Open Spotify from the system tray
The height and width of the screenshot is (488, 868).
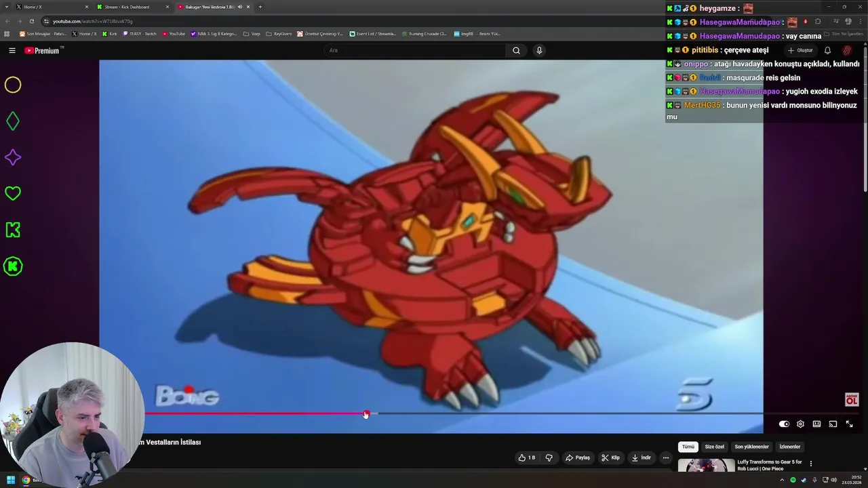click(793, 480)
